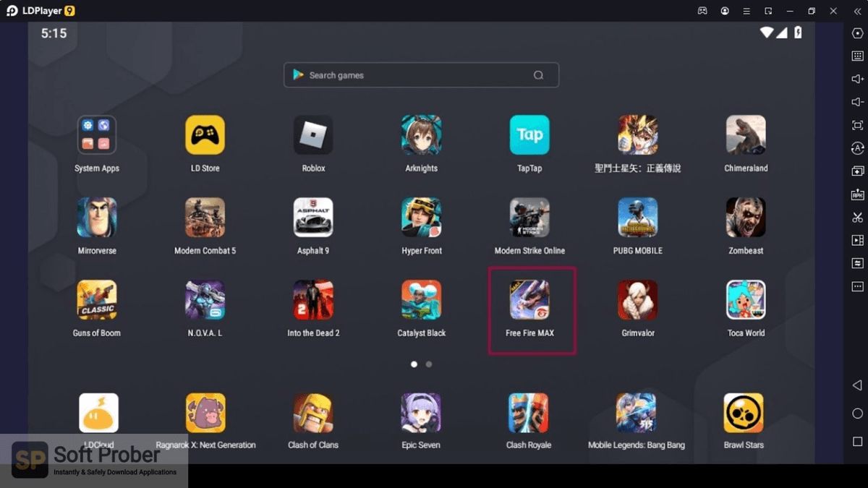The image size is (868, 488).
Task: Increase volume in the sidebar
Action: coord(857,79)
